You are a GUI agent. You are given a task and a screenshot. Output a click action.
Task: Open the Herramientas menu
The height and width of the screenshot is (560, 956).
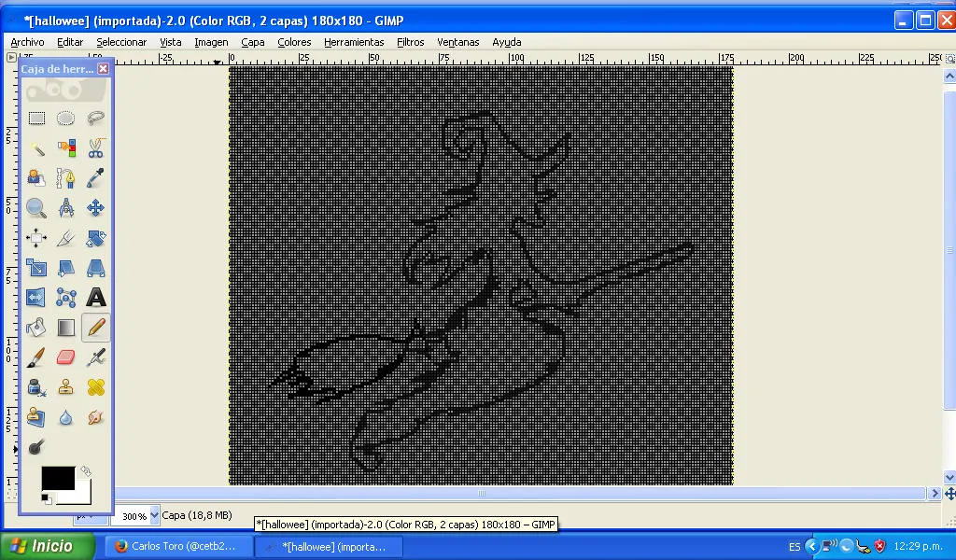(x=354, y=42)
